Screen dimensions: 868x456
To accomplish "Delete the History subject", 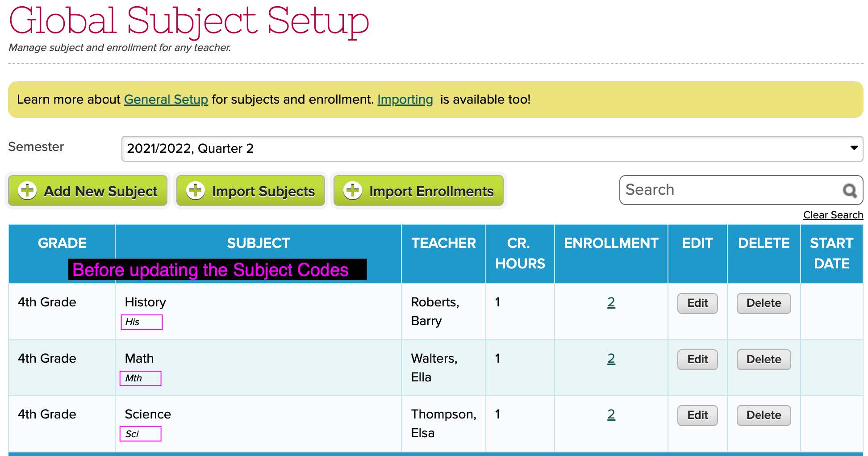I will pos(764,303).
